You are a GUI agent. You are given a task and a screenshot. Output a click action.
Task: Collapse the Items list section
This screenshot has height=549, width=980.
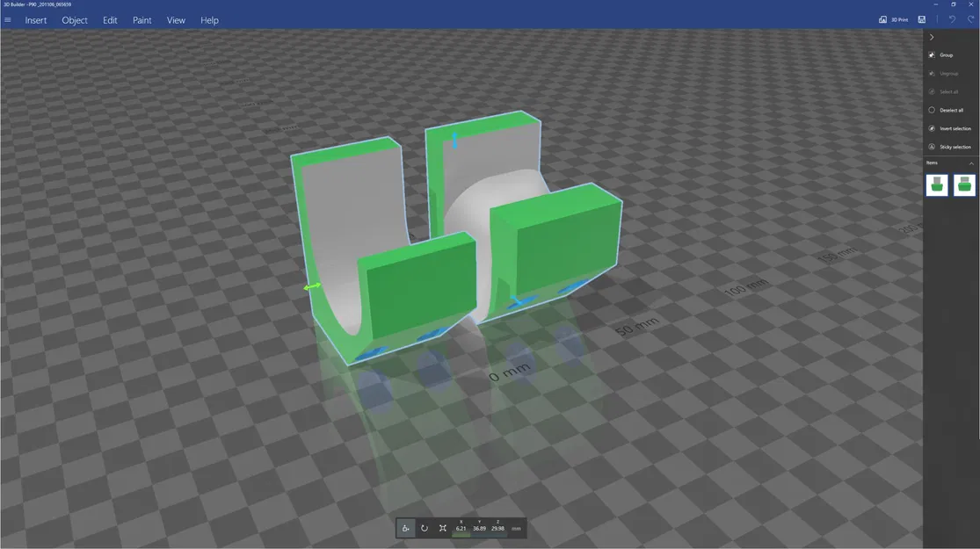971,163
